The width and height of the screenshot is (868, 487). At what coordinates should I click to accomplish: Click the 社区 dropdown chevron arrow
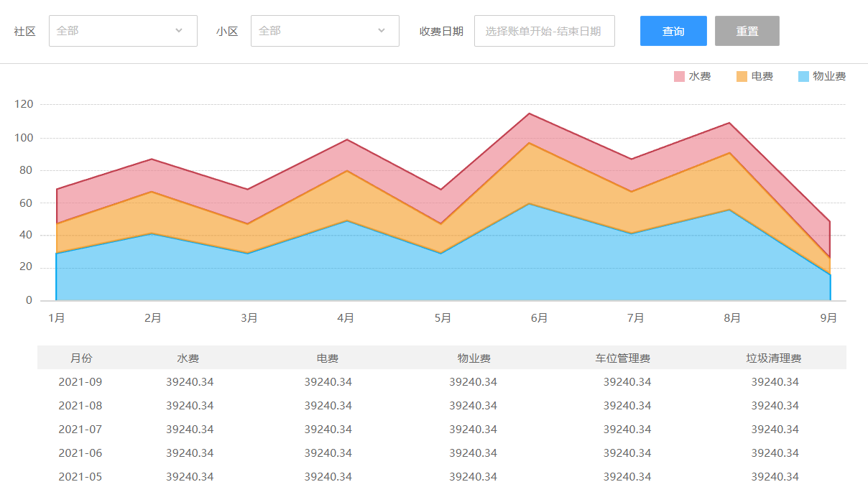click(x=179, y=31)
